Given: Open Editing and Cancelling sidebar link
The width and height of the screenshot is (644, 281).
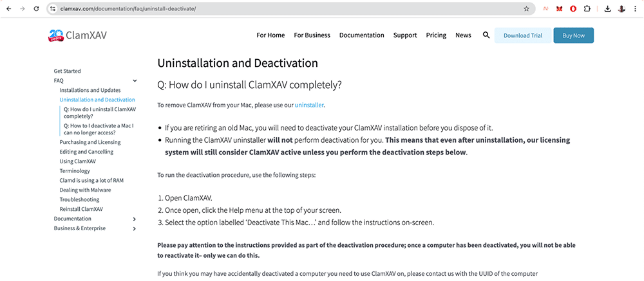Looking at the screenshot, I should [86, 152].
